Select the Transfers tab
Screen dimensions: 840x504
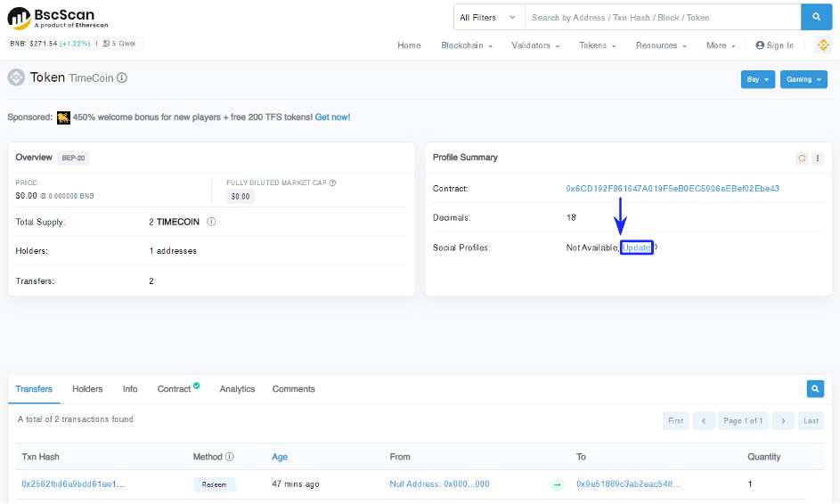pos(34,389)
